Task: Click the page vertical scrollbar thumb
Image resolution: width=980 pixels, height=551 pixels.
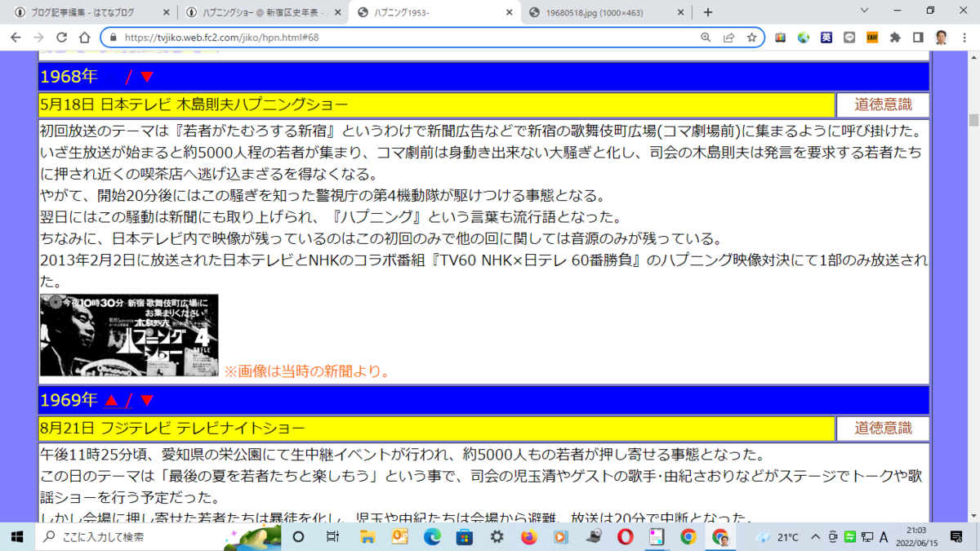Action: coord(973,120)
